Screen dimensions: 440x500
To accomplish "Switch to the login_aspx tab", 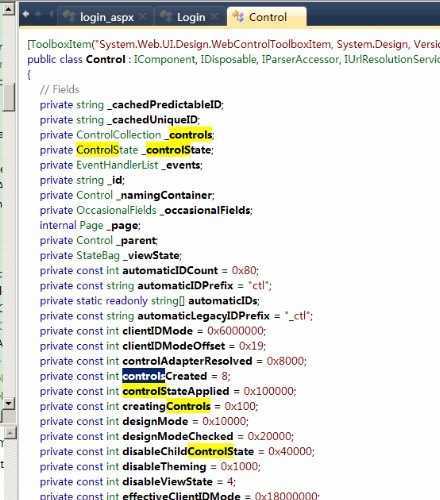I will (x=107, y=17).
